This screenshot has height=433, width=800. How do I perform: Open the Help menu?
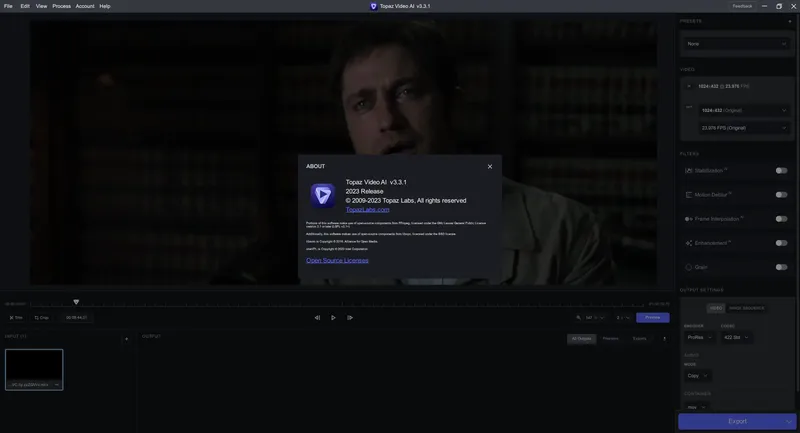(105, 6)
